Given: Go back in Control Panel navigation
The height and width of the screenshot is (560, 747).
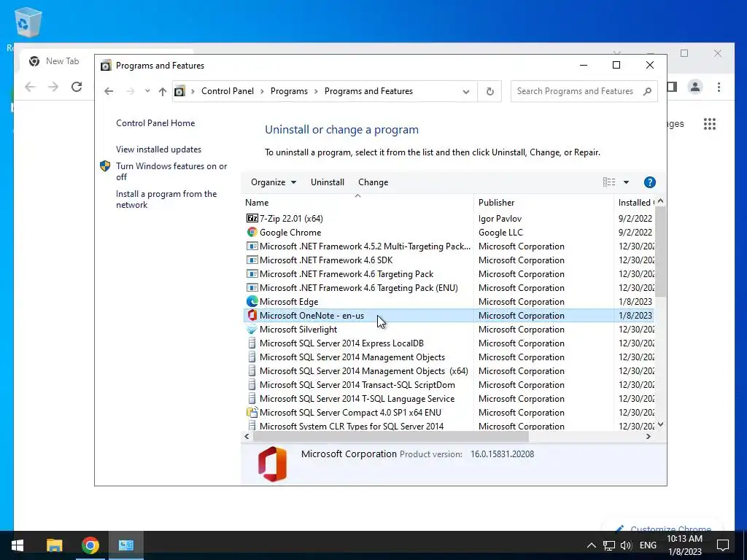Looking at the screenshot, I should pyautogui.click(x=109, y=91).
